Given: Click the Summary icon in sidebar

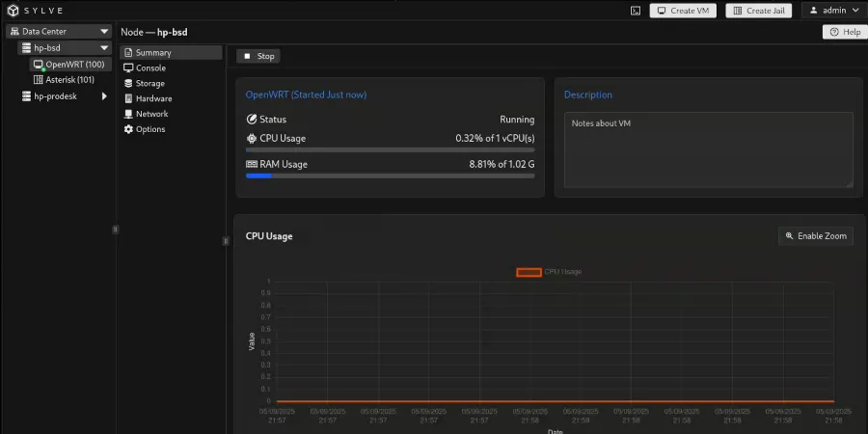Looking at the screenshot, I should [x=128, y=53].
